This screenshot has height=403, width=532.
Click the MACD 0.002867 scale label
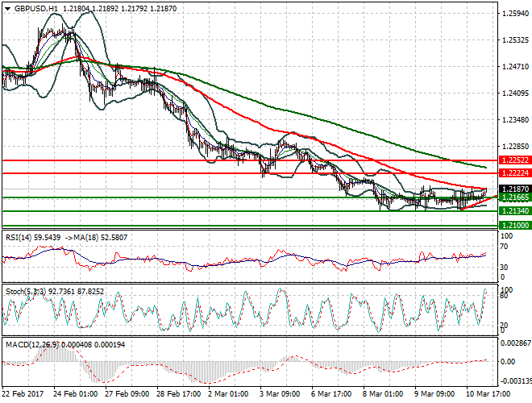click(514, 343)
